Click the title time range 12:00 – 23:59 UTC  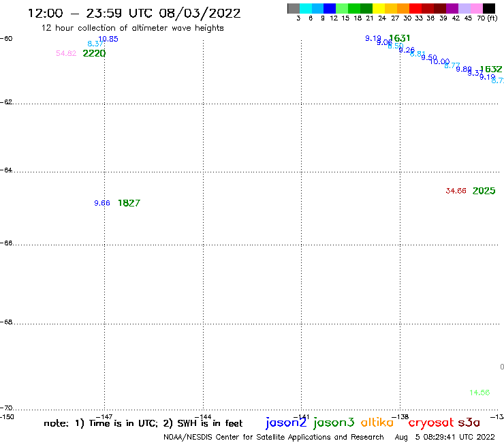[x=90, y=13]
